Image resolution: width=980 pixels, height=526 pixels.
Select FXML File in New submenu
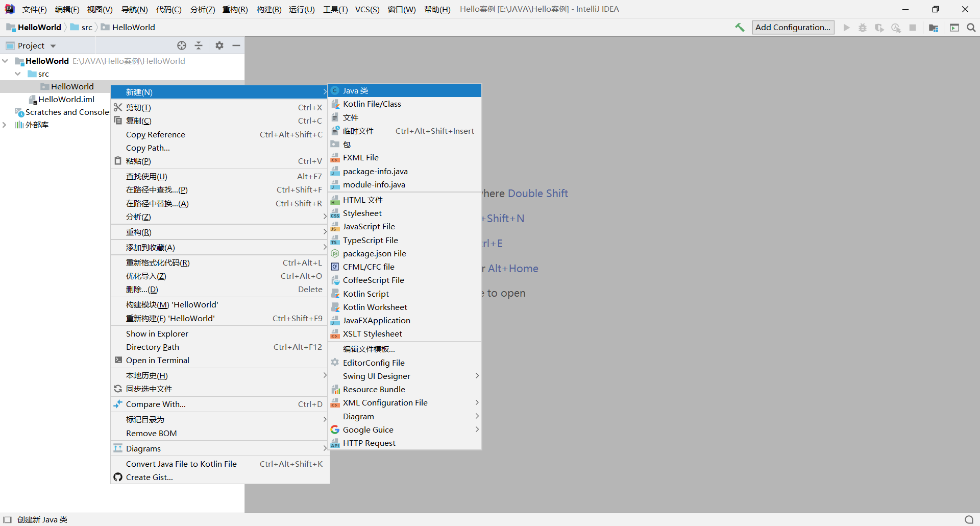pyautogui.click(x=404, y=157)
